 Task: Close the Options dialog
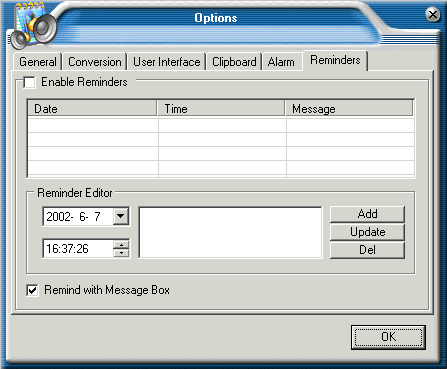tap(433, 15)
